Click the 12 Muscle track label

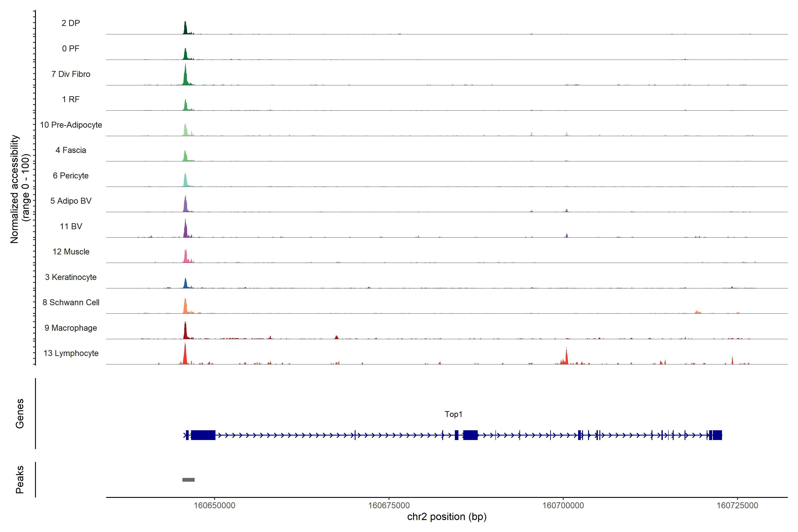coord(71,252)
